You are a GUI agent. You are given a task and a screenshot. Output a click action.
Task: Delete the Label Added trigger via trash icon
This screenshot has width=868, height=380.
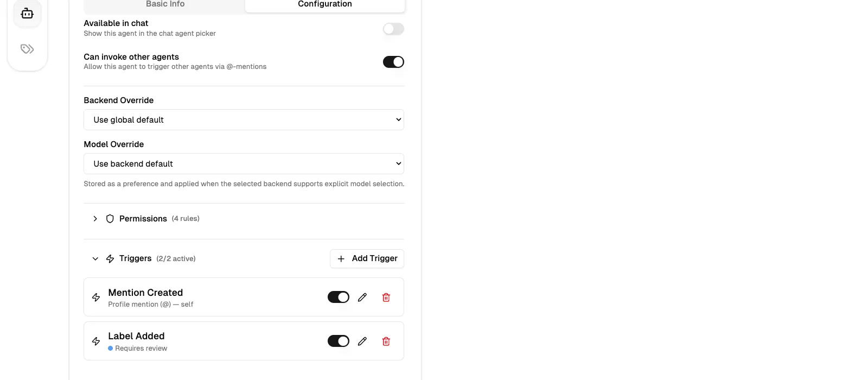[x=386, y=341]
